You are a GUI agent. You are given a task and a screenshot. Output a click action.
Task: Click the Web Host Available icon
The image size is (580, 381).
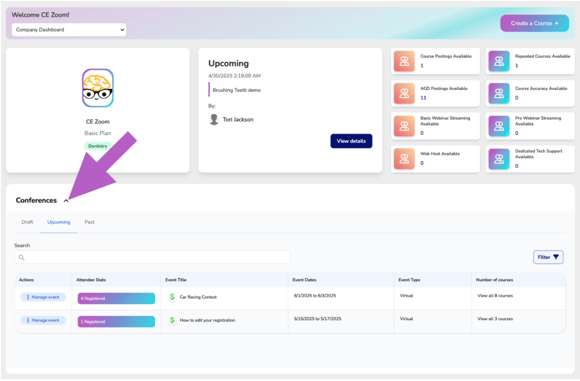pos(404,159)
